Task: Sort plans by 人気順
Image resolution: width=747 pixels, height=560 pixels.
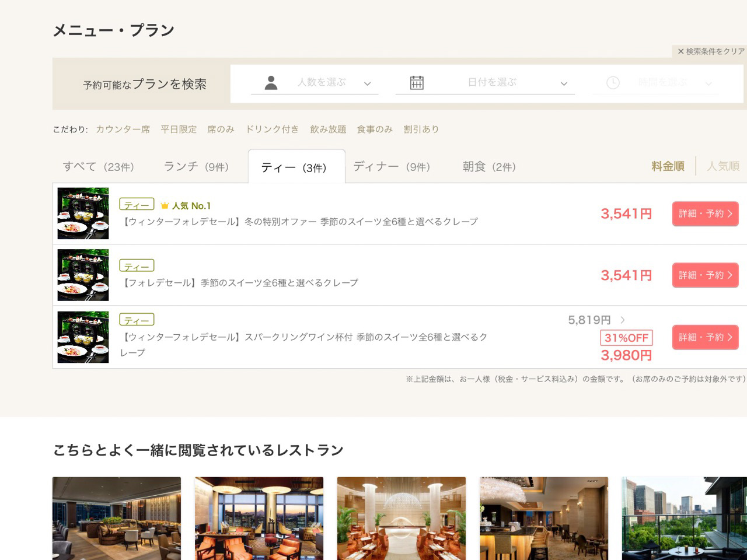Action: click(723, 166)
